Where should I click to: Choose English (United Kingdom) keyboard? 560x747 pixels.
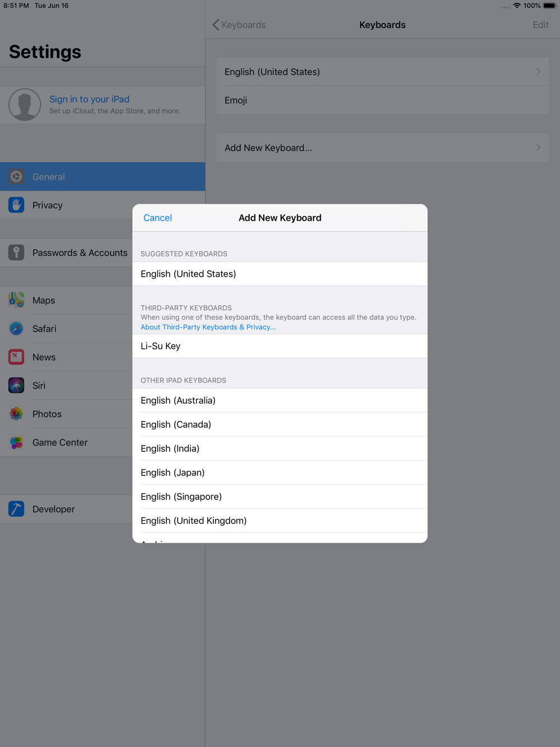[280, 521]
